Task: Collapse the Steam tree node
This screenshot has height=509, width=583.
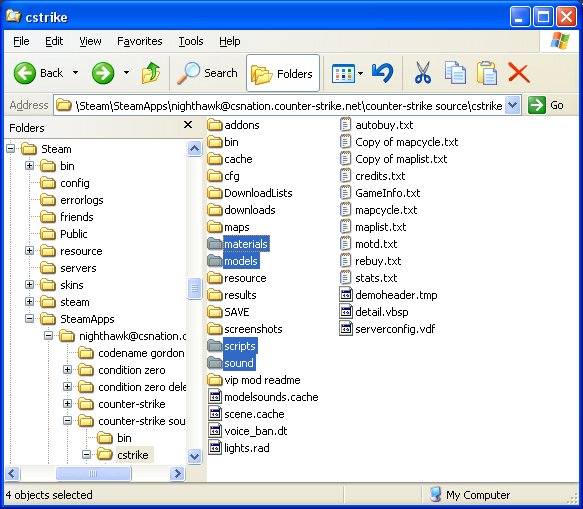Action: click(10, 149)
